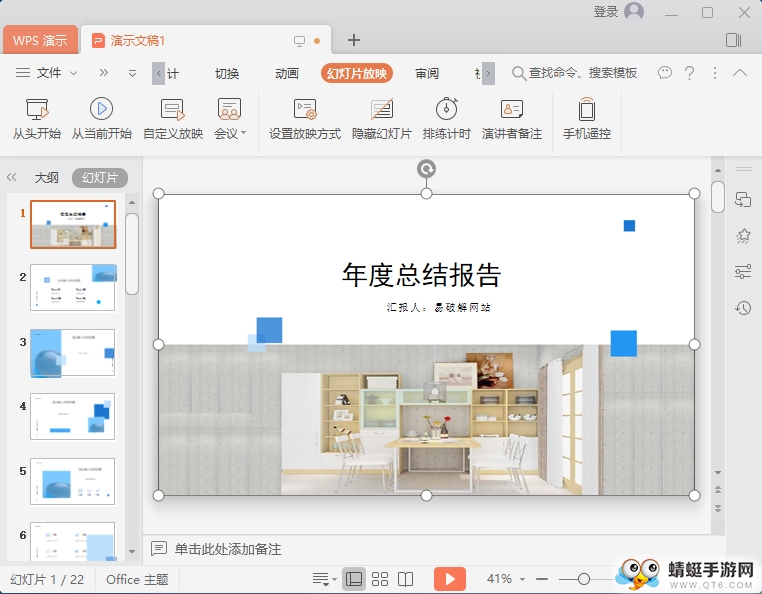Play slideshow from status bar button
Screen dimensions: 762x594
(x=450, y=579)
